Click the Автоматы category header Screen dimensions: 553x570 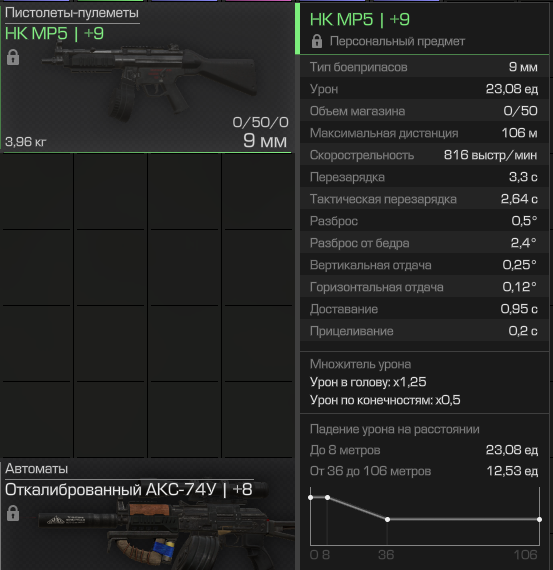pos(36,469)
